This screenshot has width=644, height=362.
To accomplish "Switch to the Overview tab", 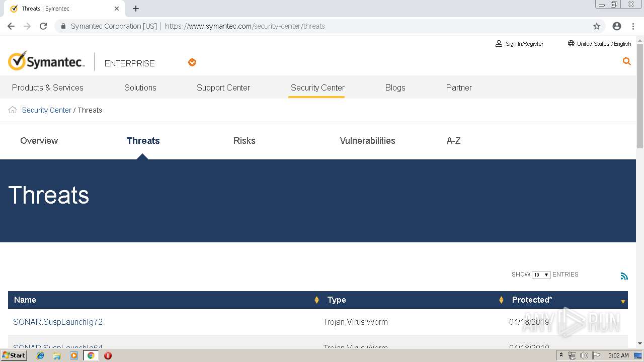I will 39,141.
